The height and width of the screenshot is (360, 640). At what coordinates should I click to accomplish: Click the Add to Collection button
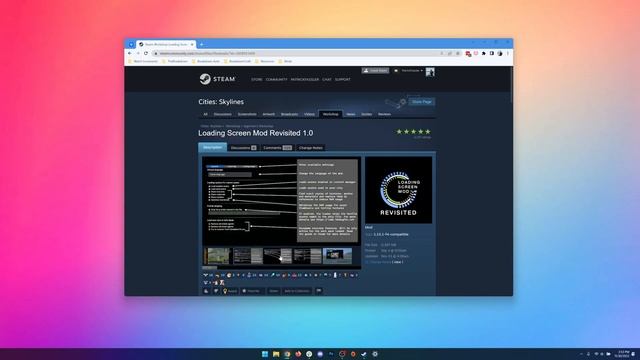pos(297,291)
